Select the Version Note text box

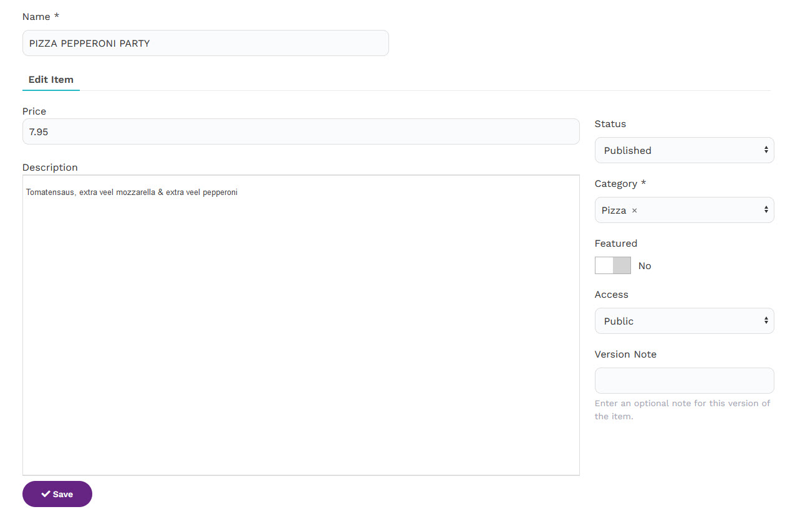coord(684,381)
